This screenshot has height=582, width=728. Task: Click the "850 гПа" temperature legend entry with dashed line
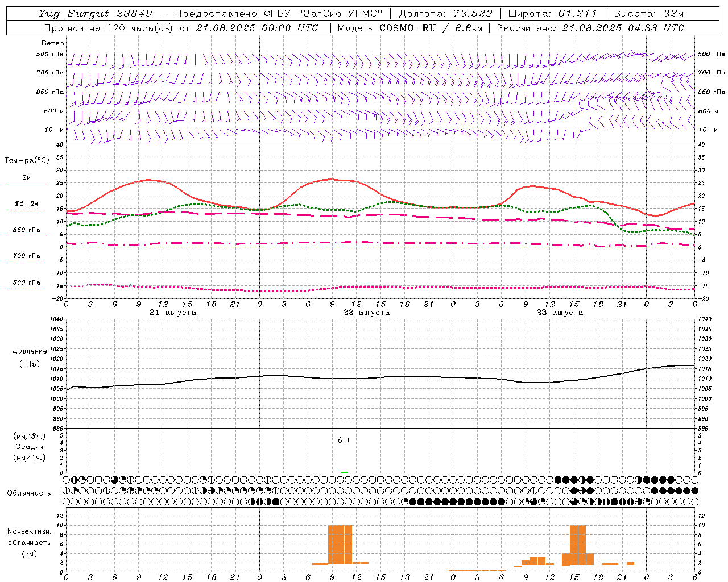[27, 230]
